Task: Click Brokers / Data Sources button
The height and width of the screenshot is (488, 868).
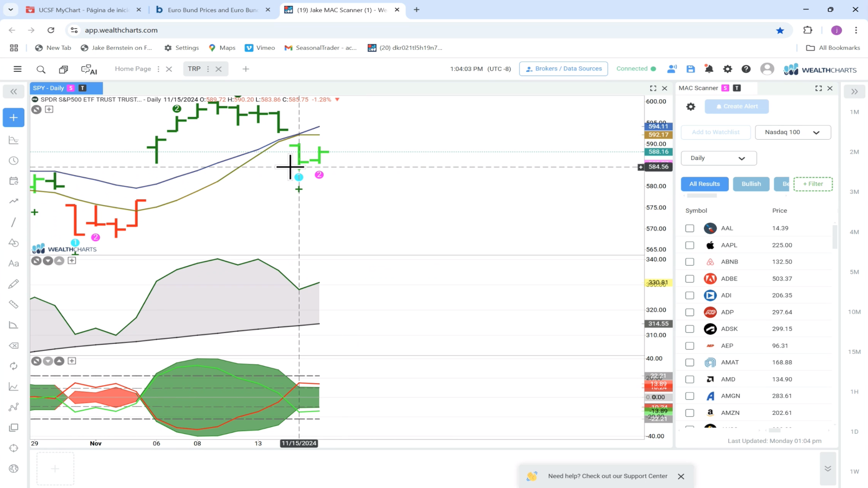Action: (563, 69)
